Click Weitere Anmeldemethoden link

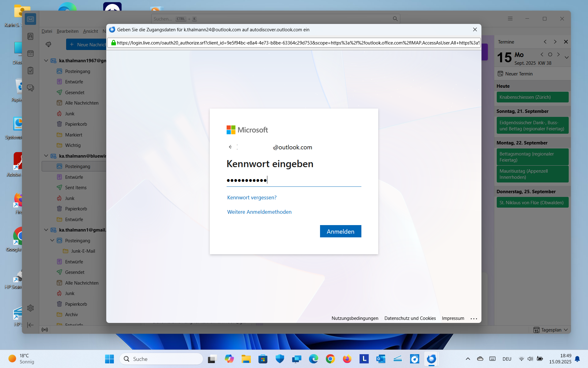coord(259,212)
